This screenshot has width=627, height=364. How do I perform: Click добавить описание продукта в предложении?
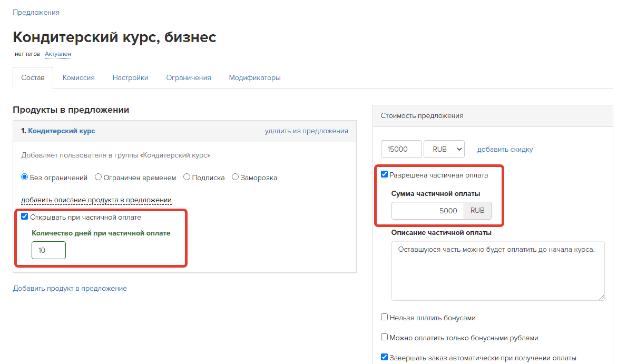[x=96, y=200]
